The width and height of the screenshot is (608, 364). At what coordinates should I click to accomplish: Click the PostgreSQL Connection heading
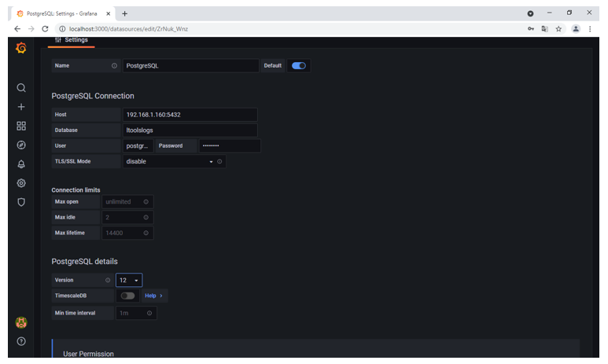(93, 96)
